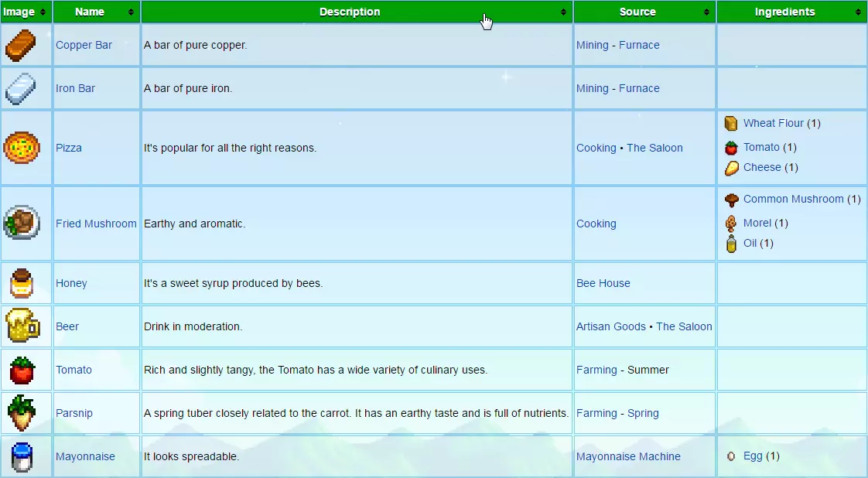This screenshot has width=868, height=478.
Task: Click description text 'Earthy and aromatic.'
Action: [194, 224]
